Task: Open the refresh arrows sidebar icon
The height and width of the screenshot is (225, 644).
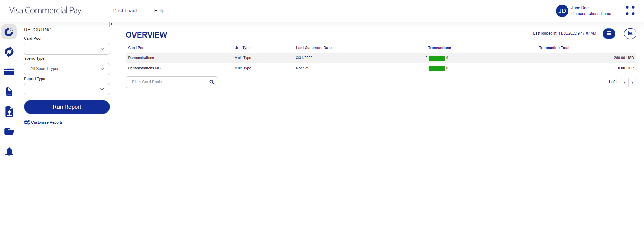Action: click(9, 52)
